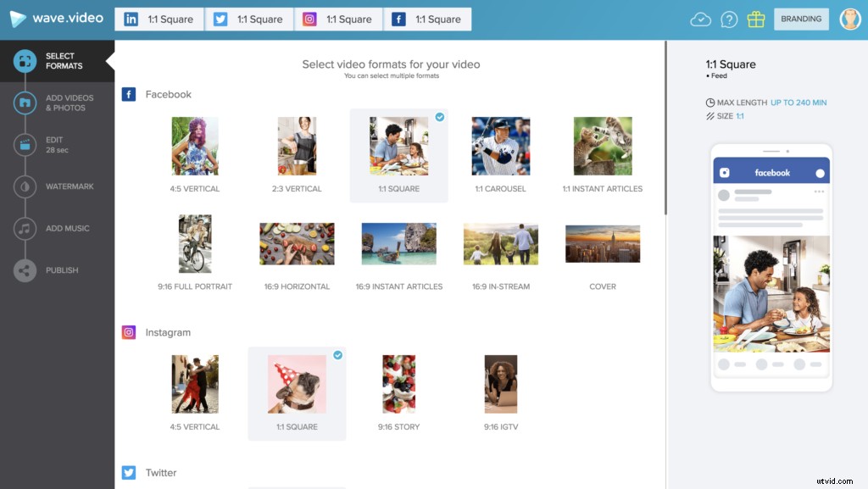Viewport: 868px width, 489px height.
Task: Click the wave.video logo
Action: click(x=57, y=18)
